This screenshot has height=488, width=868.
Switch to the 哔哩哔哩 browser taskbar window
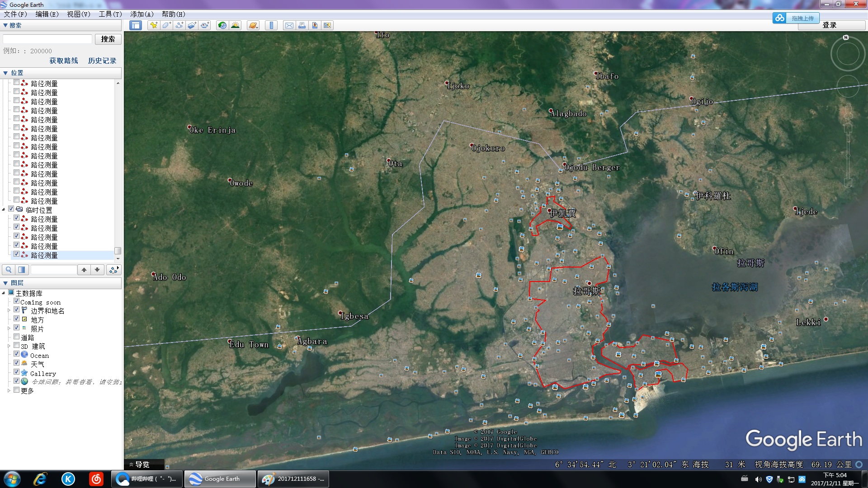click(147, 479)
